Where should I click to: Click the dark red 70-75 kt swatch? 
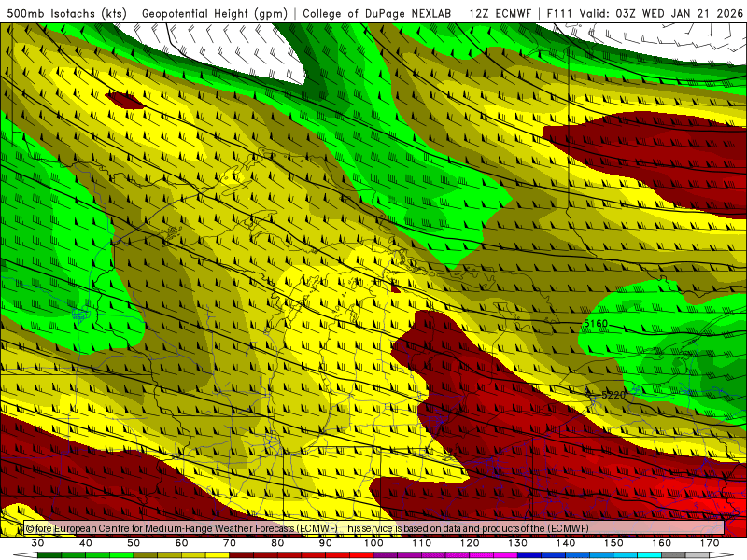(x=242, y=555)
